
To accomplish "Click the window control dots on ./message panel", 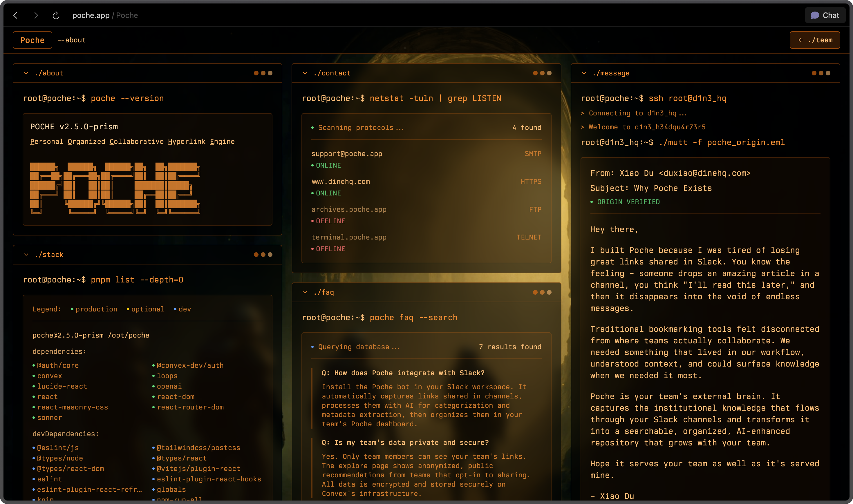I will pyautogui.click(x=821, y=73).
